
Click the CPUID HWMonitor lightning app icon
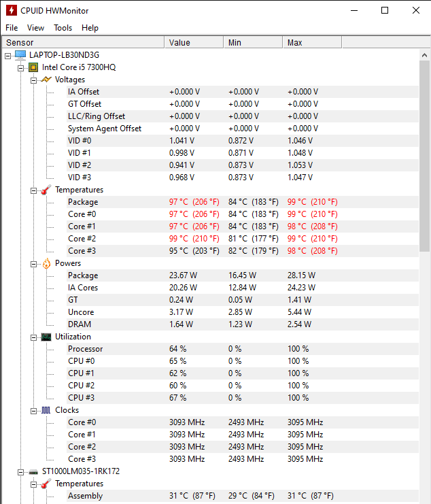12,10
